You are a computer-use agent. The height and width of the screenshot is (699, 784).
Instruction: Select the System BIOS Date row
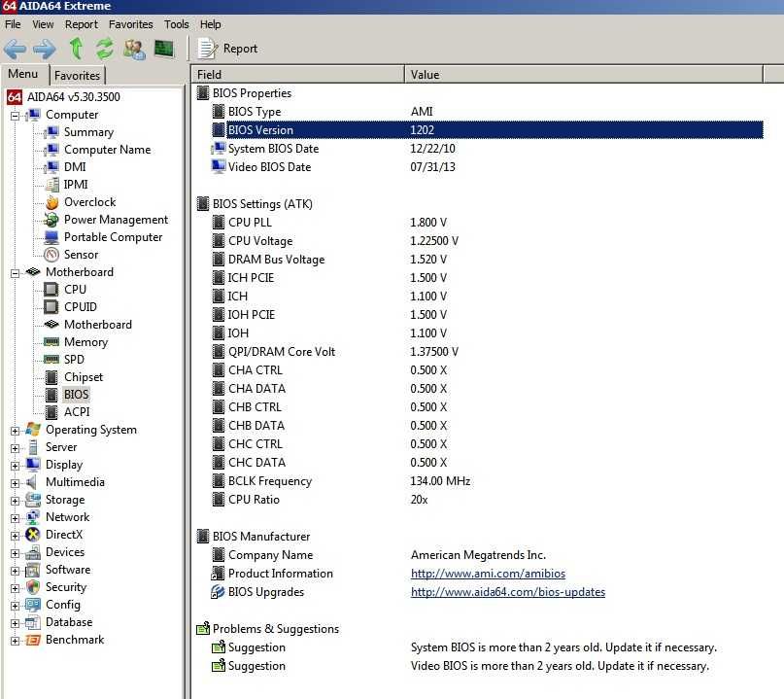[x=487, y=149]
